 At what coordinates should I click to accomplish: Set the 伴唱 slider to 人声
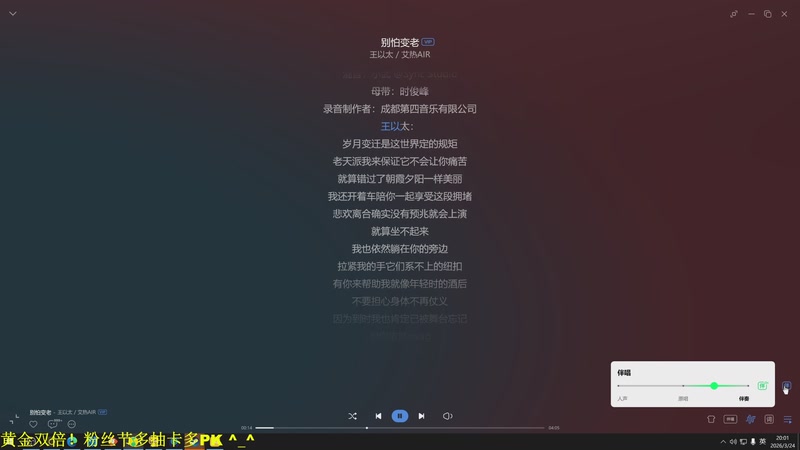click(622, 398)
